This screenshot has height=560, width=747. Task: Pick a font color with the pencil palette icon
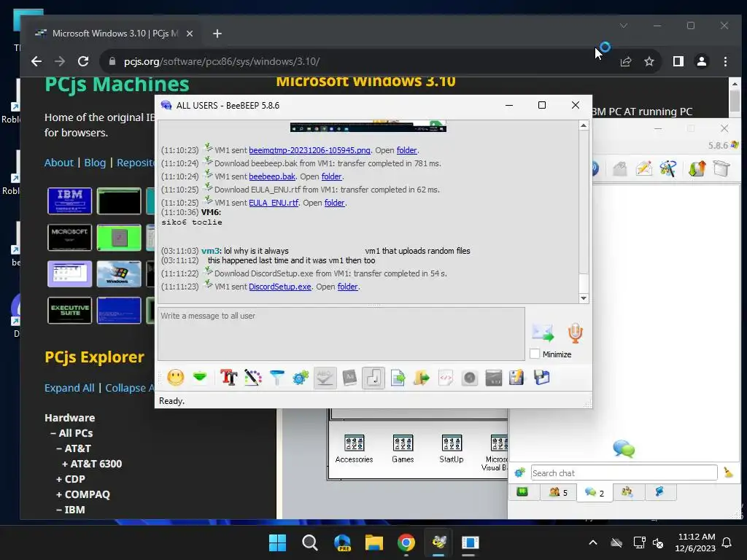(x=253, y=378)
